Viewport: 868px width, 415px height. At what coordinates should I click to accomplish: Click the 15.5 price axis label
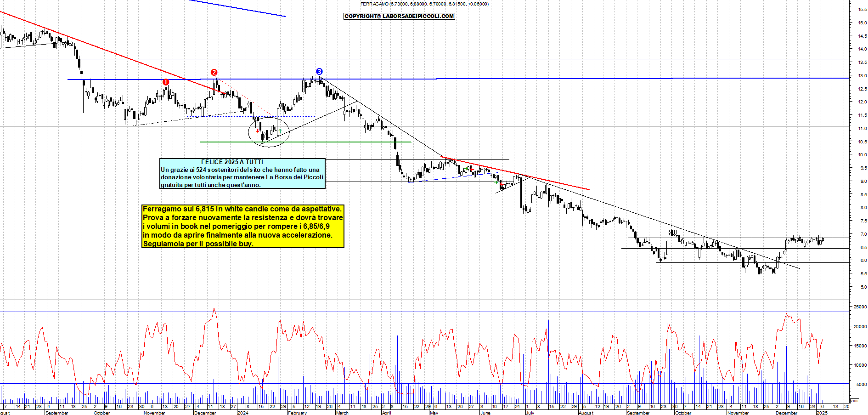pos(862,9)
